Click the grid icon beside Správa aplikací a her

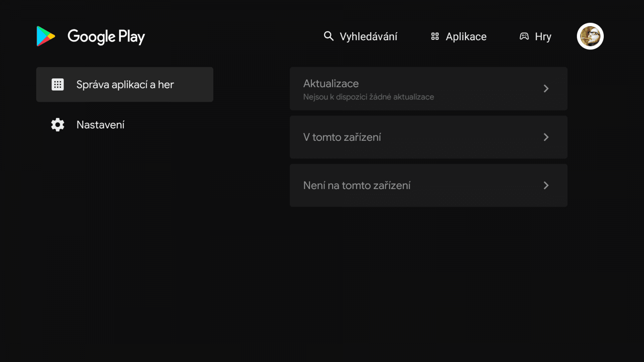tap(58, 84)
